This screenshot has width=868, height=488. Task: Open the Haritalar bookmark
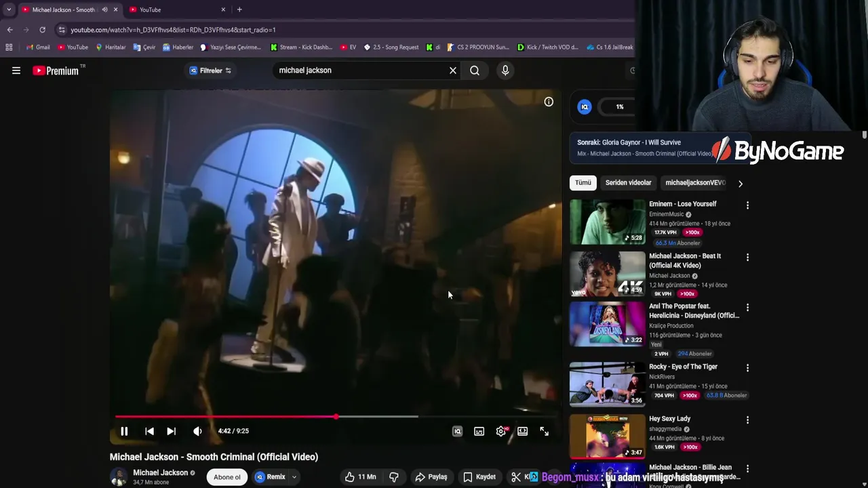(x=111, y=47)
